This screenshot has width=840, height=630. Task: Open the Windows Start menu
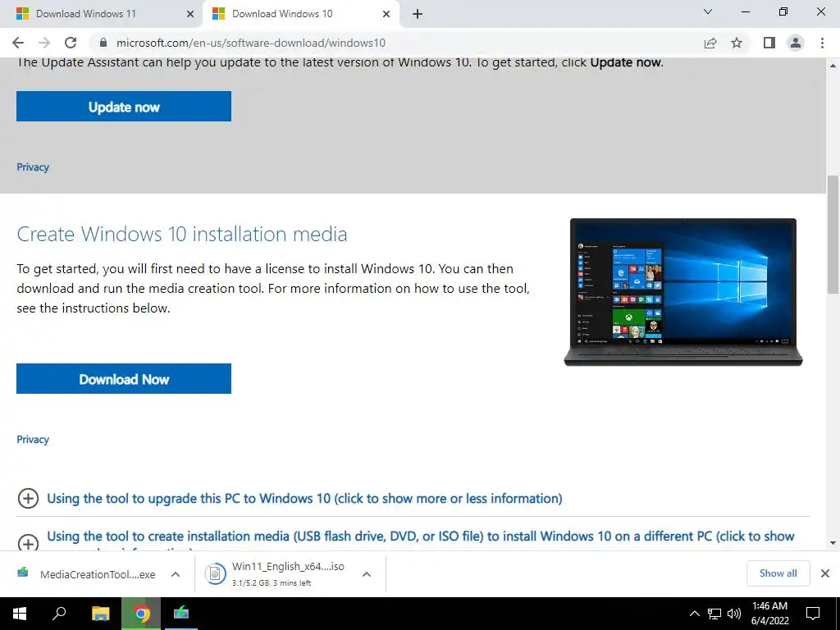(20, 614)
